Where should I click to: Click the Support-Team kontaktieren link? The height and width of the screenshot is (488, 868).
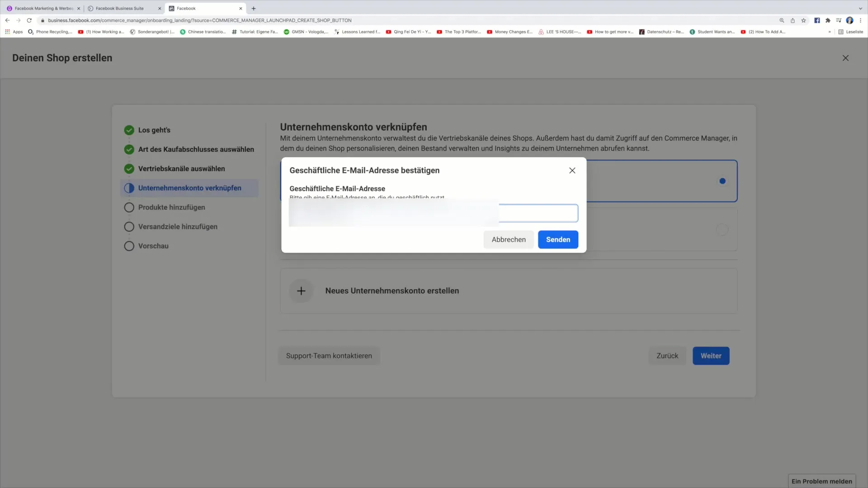(329, 355)
